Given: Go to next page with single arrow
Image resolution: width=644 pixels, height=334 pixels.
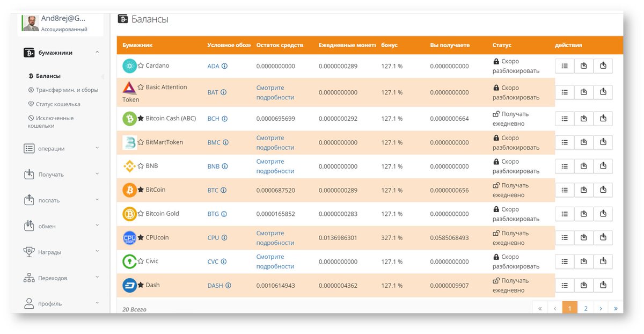Looking at the screenshot, I should coord(601,308).
